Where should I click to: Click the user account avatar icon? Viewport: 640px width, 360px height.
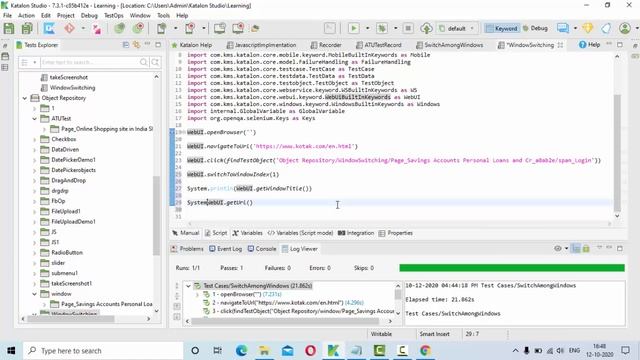(624, 28)
